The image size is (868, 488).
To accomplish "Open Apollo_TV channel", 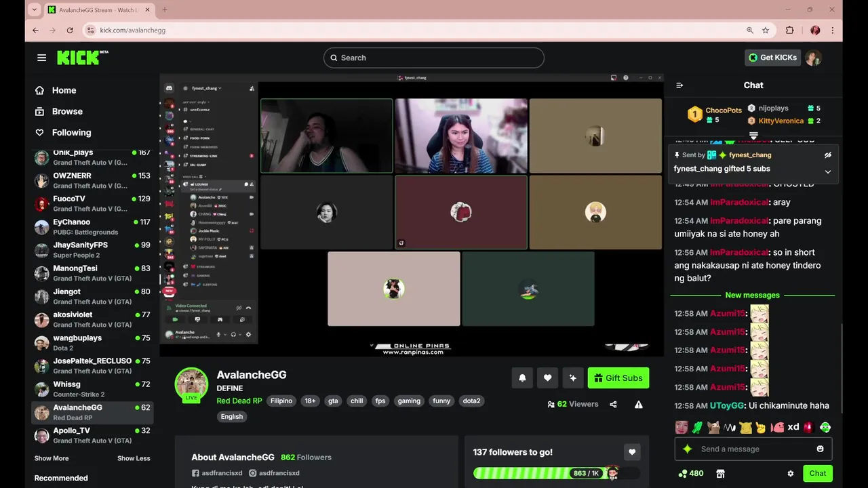I will point(92,435).
